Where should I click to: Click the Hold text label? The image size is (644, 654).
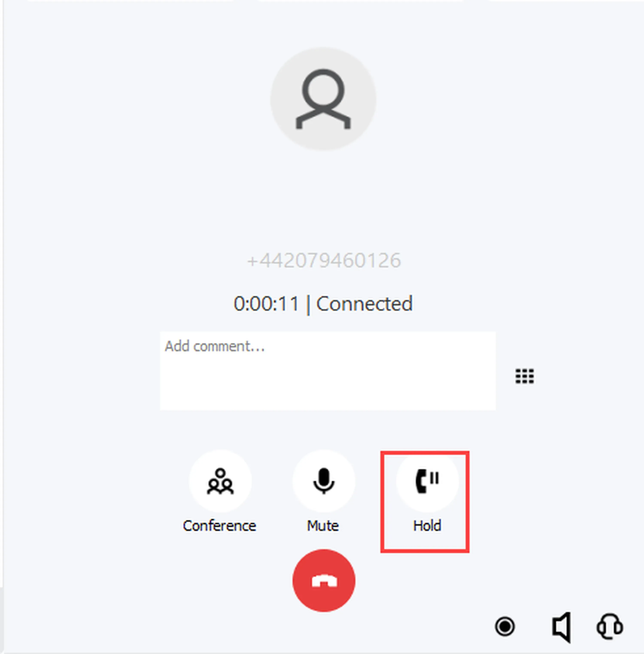point(427,526)
